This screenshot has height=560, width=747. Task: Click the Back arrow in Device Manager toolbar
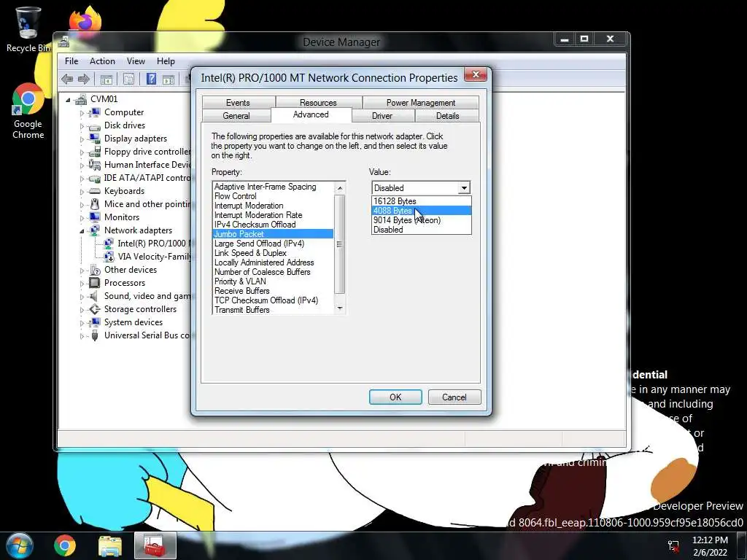67,79
